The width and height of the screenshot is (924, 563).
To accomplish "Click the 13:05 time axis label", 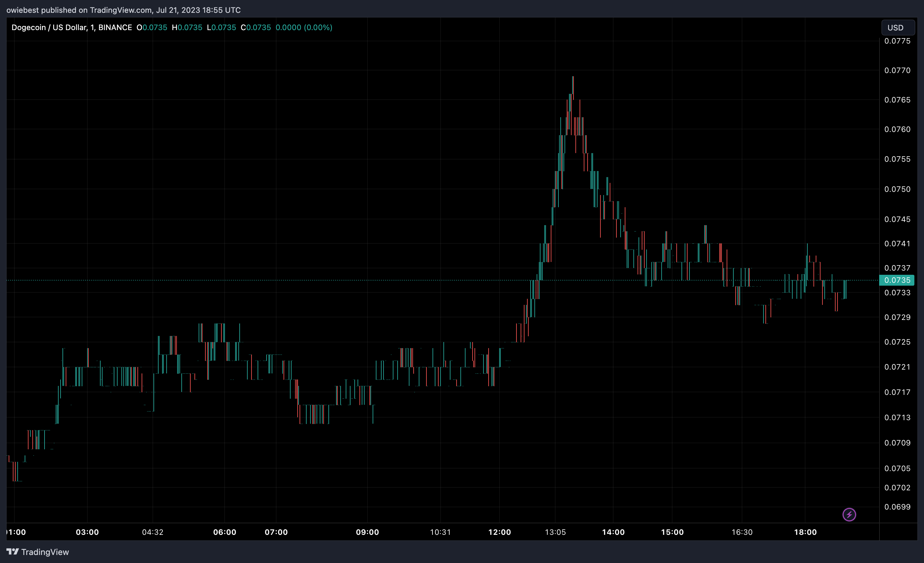I will tap(555, 532).
